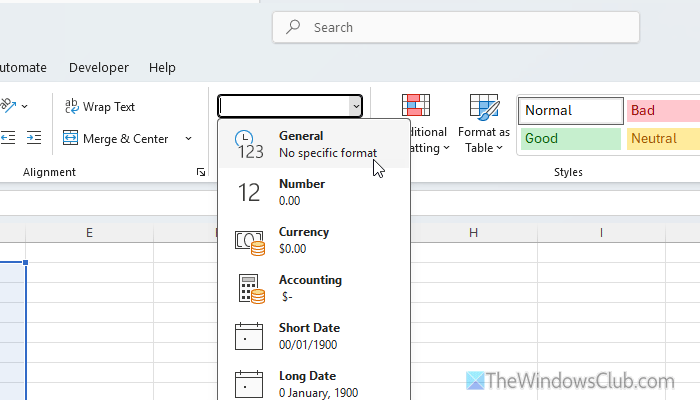Open the Automate tab
The image size is (700, 400).
click(x=23, y=68)
